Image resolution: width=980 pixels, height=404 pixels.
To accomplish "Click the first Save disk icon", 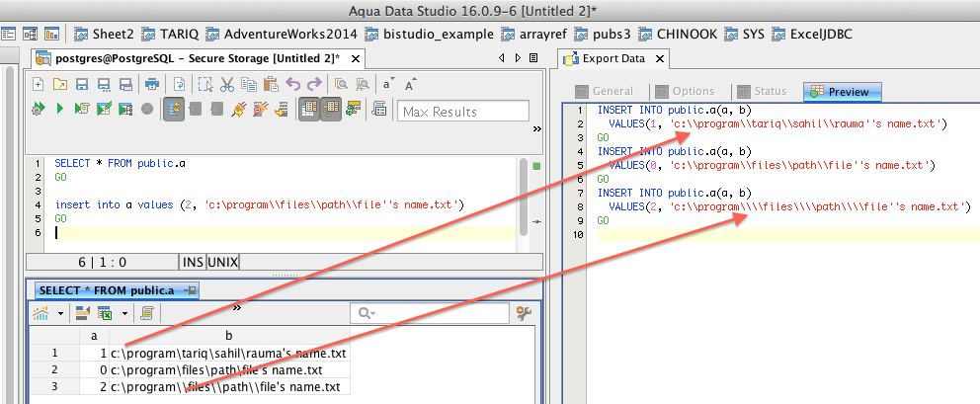I will (82, 84).
